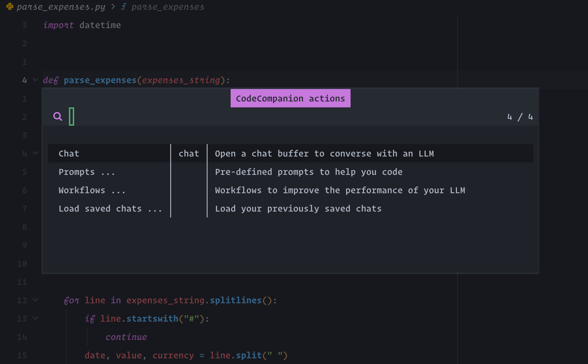This screenshot has height=364, width=588.
Task: Toggle the dimmed fold chevron behind the picker
Action: tap(35, 153)
